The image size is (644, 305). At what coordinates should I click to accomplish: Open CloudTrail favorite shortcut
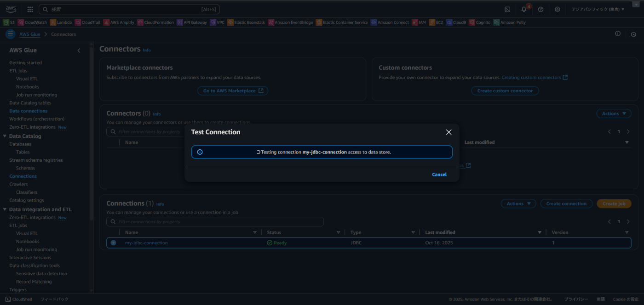coord(88,22)
